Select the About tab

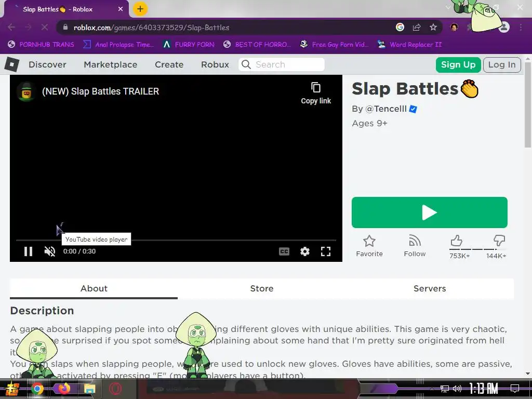(94, 288)
